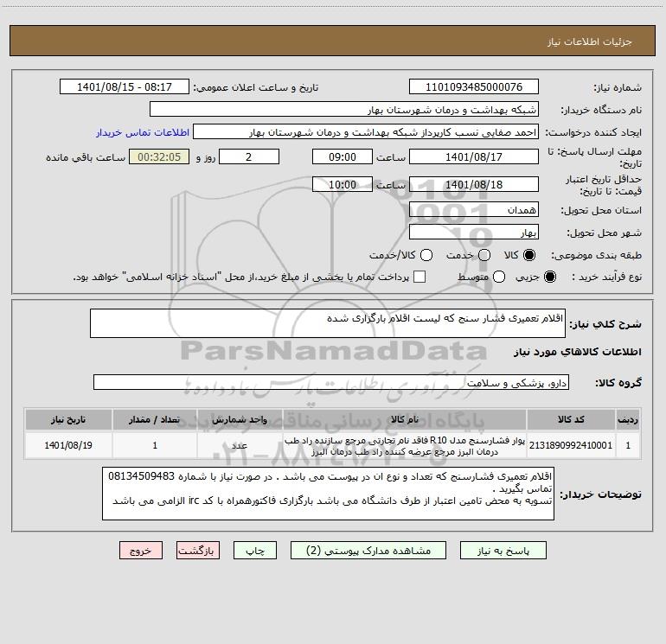Click the deadline time field 09:00
The image size is (666, 644).
pyautogui.click(x=343, y=156)
